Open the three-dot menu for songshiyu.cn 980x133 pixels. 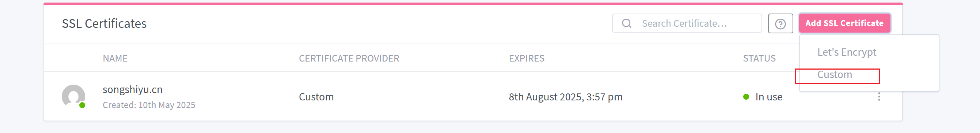click(x=879, y=97)
